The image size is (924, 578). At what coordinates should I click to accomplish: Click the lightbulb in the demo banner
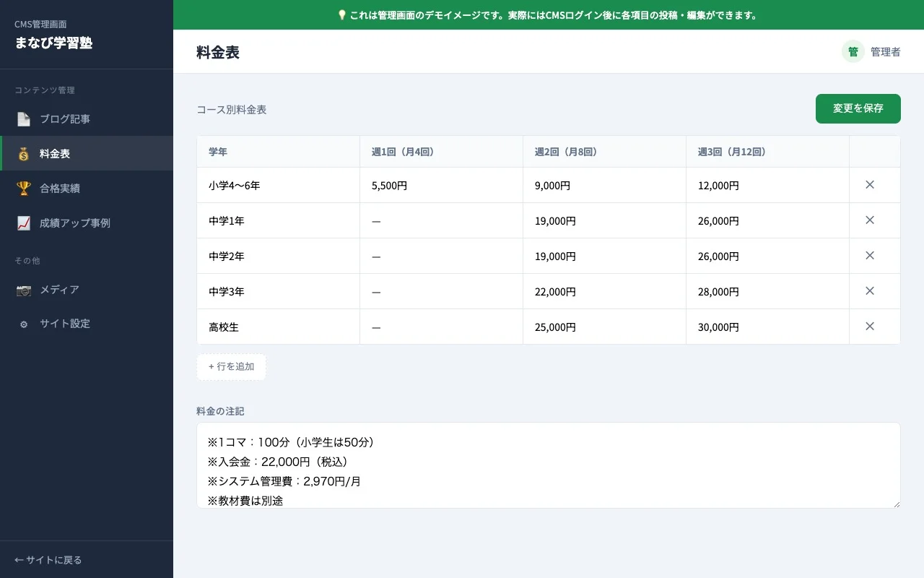[x=341, y=14]
